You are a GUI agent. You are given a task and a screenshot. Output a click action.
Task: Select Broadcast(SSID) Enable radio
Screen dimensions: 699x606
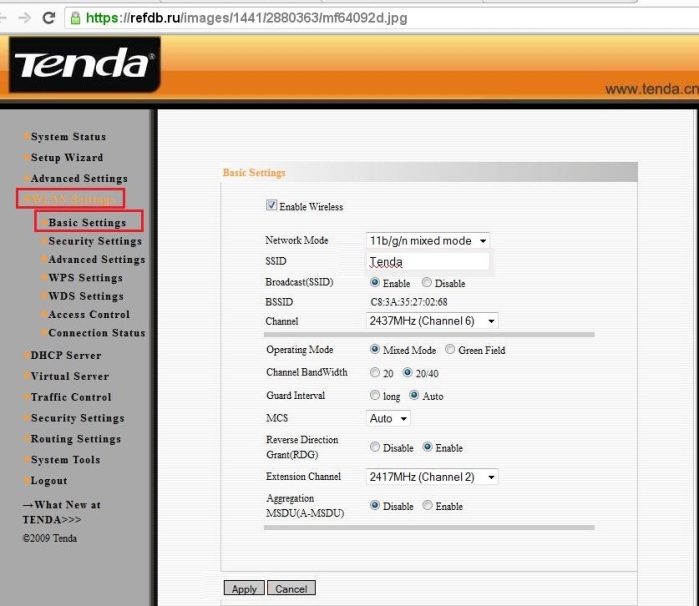pos(374,282)
